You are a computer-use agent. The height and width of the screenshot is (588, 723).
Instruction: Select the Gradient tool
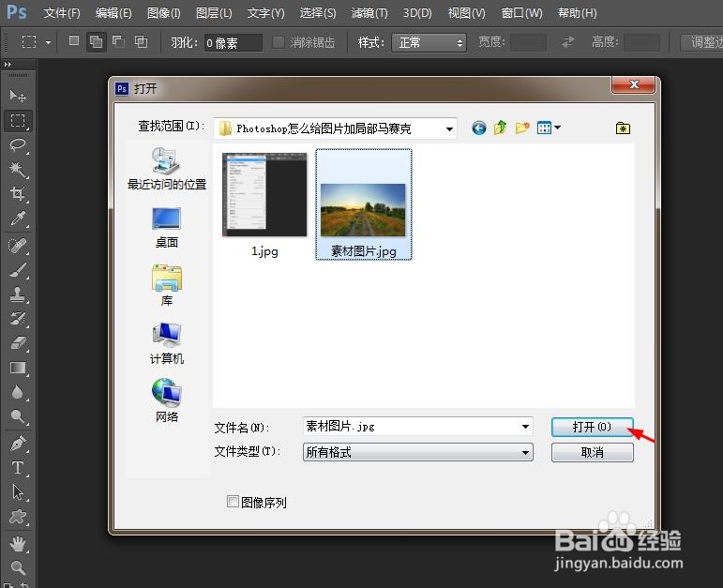[x=18, y=368]
